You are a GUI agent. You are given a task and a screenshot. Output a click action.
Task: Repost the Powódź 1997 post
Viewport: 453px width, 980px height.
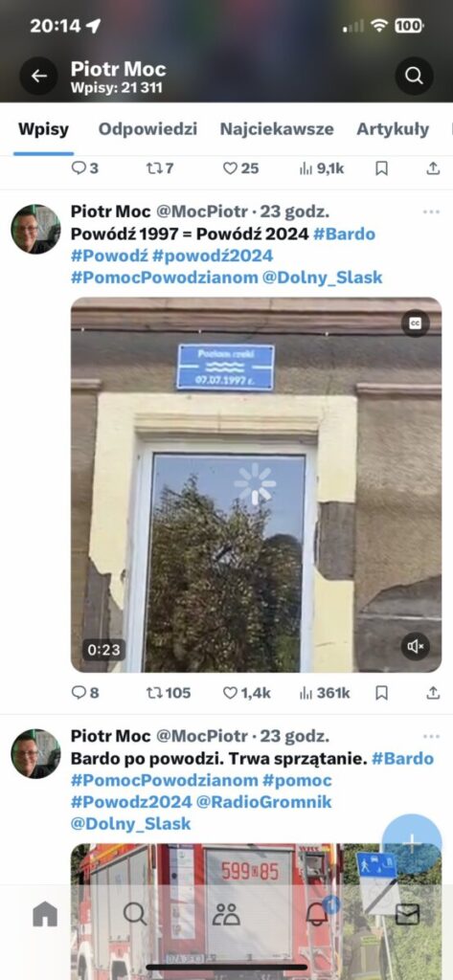point(168,693)
